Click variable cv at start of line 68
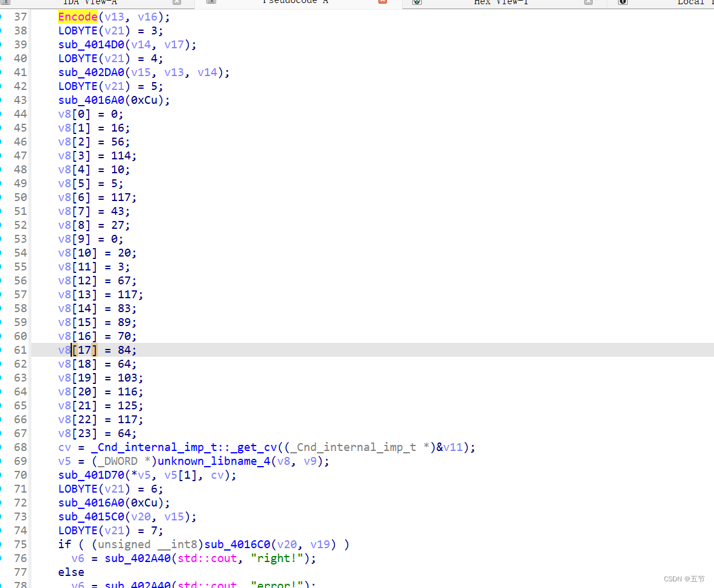The image size is (714, 588). pyautogui.click(x=65, y=447)
